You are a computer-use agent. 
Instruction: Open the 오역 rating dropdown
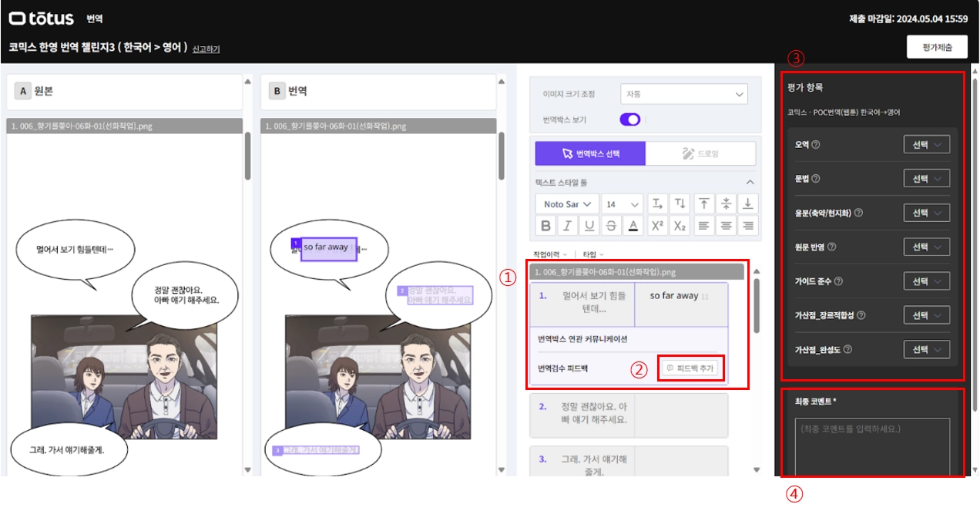(x=927, y=145)
